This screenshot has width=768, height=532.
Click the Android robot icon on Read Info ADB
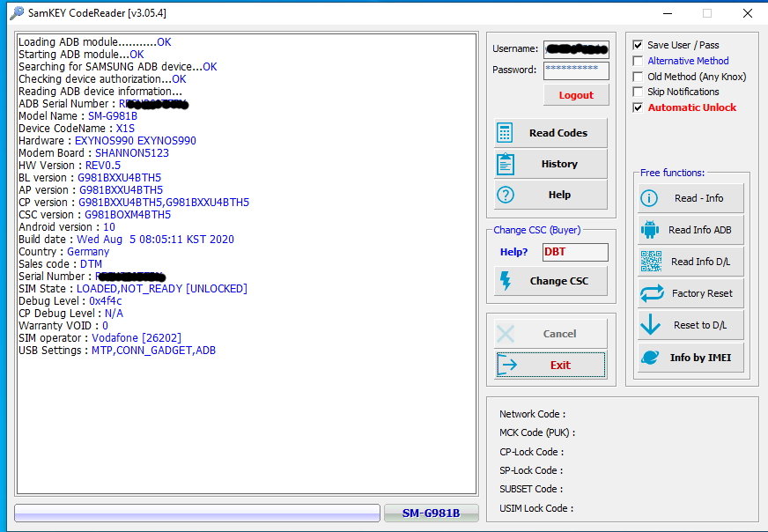tap(650, 230)
